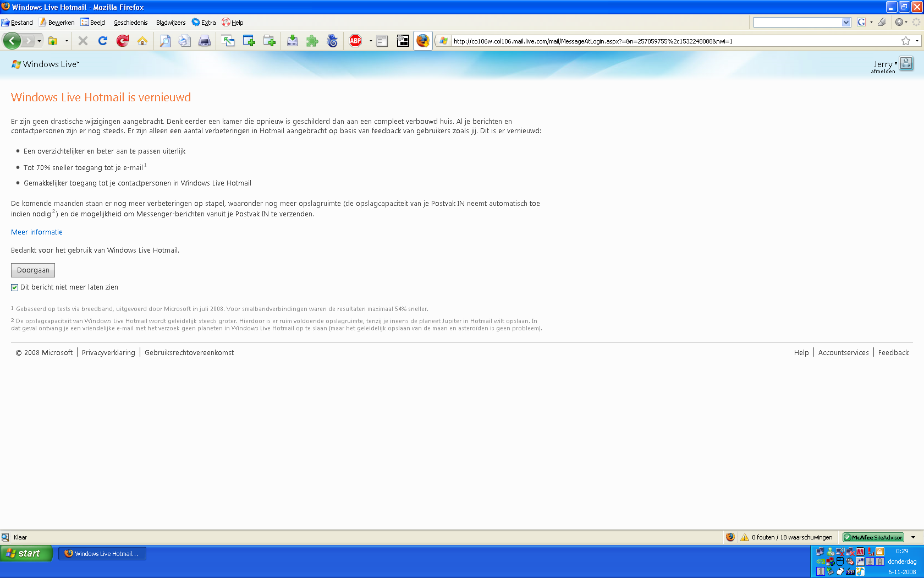The height and width of the screenshot is (578, 924).
Task: Click the Printer icon in toolbar
Action: (205, 41)
